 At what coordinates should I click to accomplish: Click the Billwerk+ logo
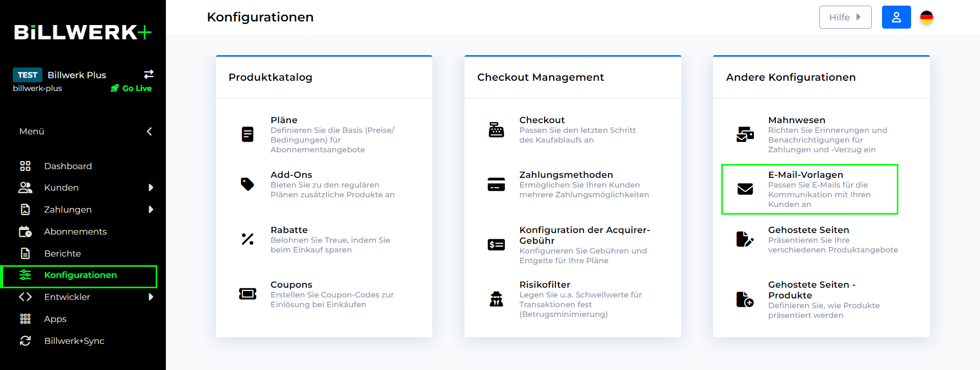pos(83,32)
